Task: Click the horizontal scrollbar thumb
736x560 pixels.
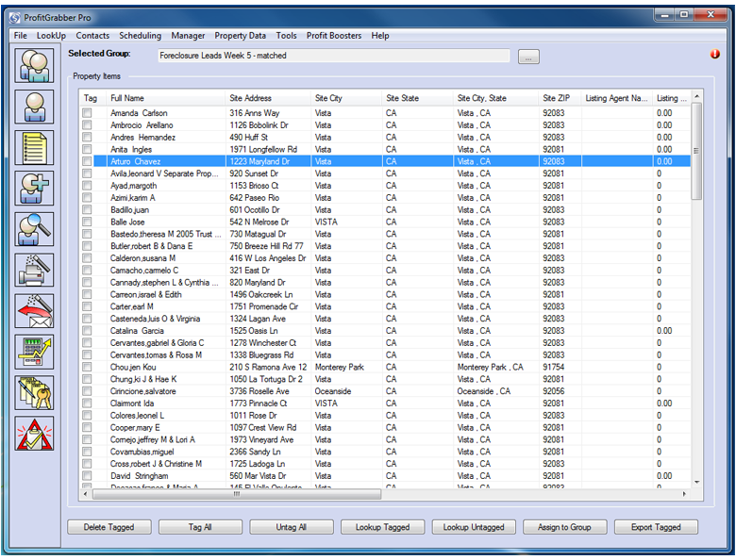Action: pyautogui.click(x=237, y=494)
